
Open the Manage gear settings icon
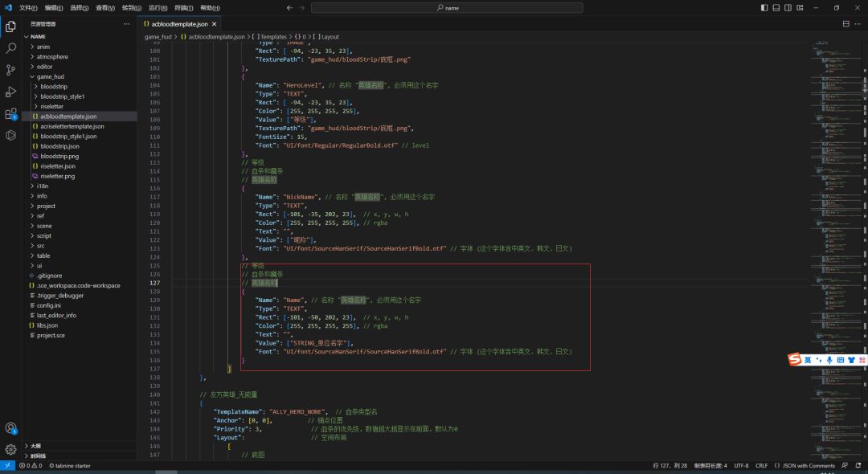tap(10, 449)
